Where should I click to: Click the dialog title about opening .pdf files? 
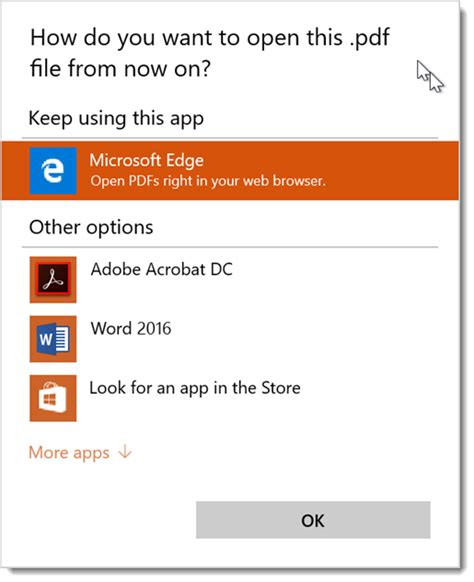(210, 53)
